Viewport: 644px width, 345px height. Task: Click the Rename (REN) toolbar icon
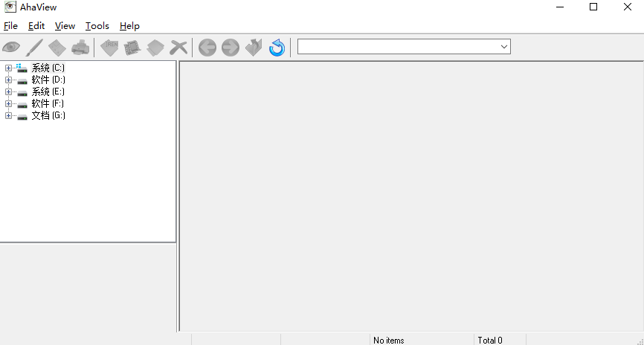pos(109,48)
